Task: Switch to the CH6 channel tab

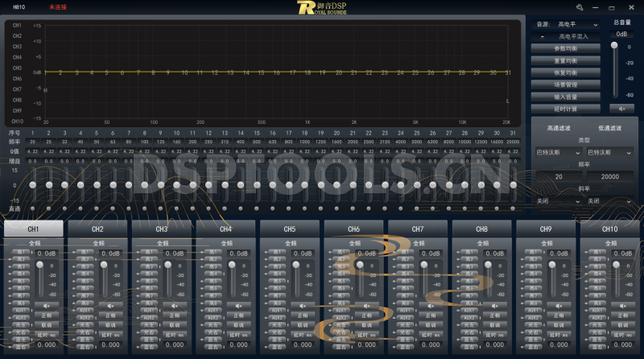Action: point(353,229)
